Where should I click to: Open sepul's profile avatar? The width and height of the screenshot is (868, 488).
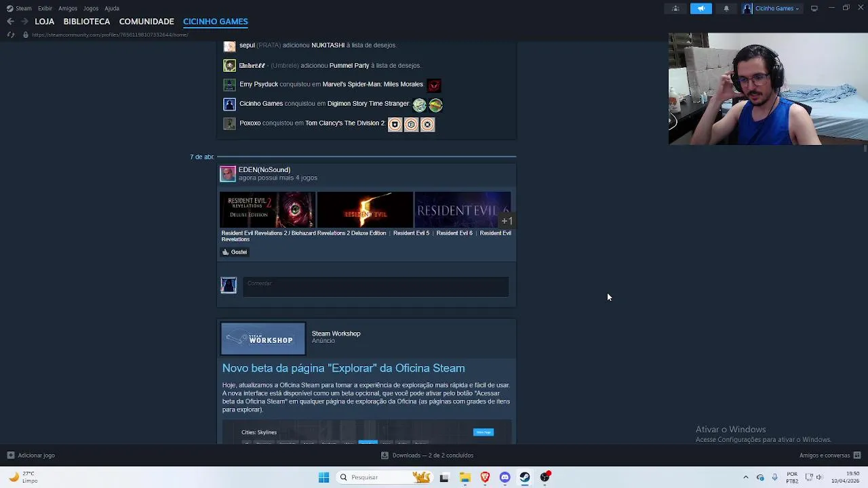(229, 45)
